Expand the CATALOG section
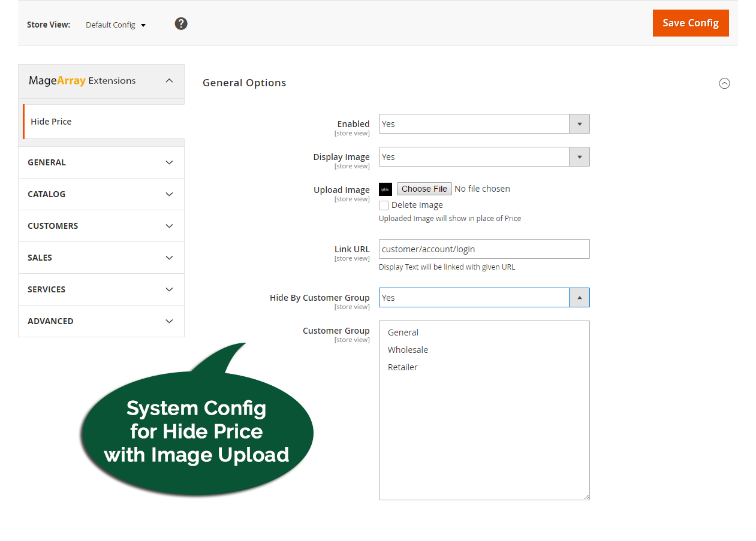756x541 pixels. coord(101,194)
